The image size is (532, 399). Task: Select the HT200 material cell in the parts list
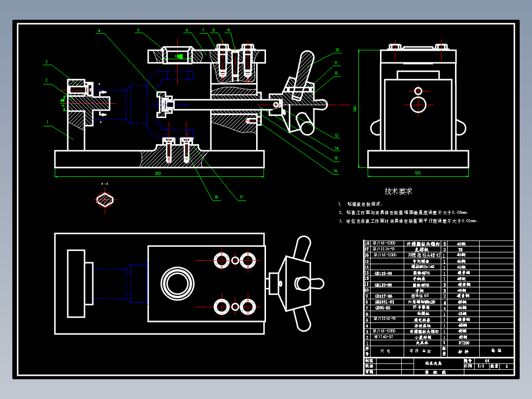pos(464,343)
